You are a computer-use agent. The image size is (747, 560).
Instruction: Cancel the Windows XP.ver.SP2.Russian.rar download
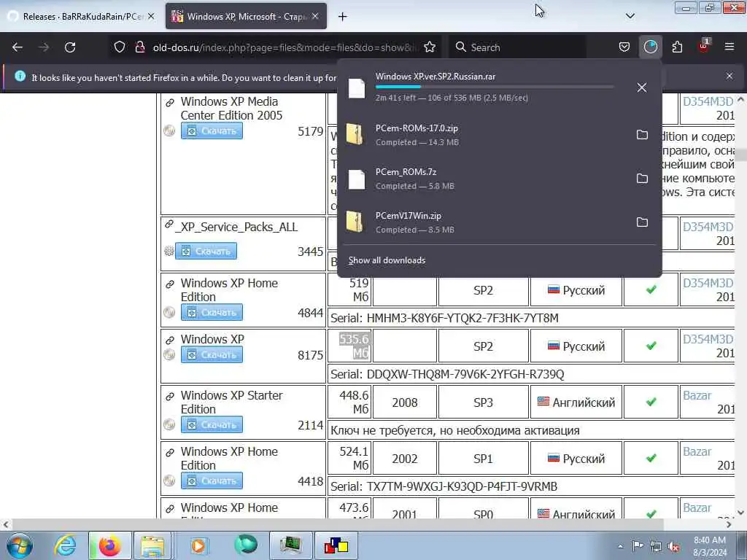(x=642, y=87)
